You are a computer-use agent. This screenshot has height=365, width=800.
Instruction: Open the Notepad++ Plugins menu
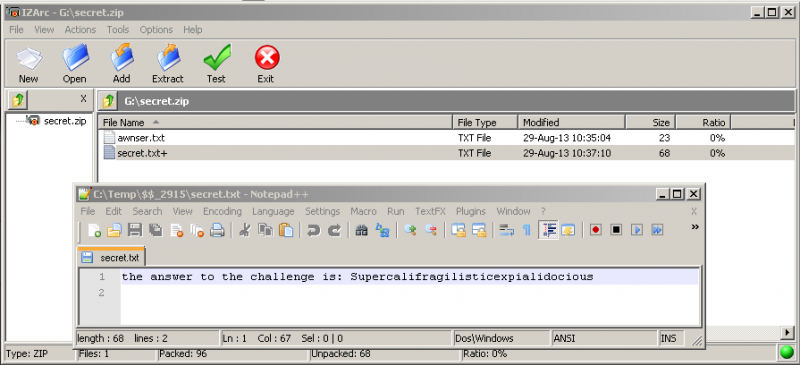click(471, 211)
